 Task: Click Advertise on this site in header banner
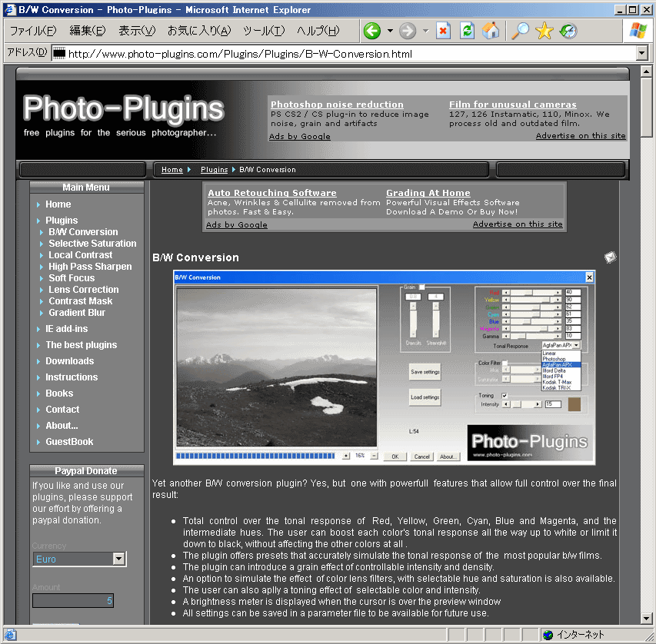click(x=581, y=135)
